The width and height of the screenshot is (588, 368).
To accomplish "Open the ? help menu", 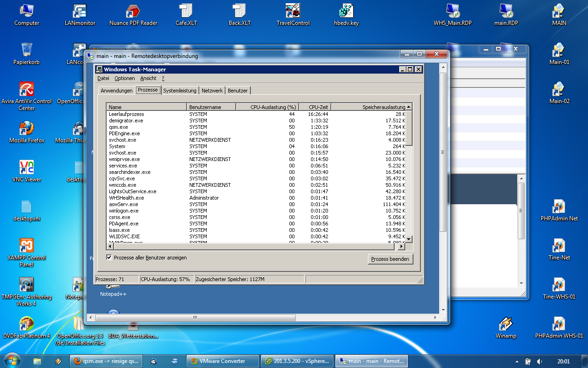I will 163,79.
